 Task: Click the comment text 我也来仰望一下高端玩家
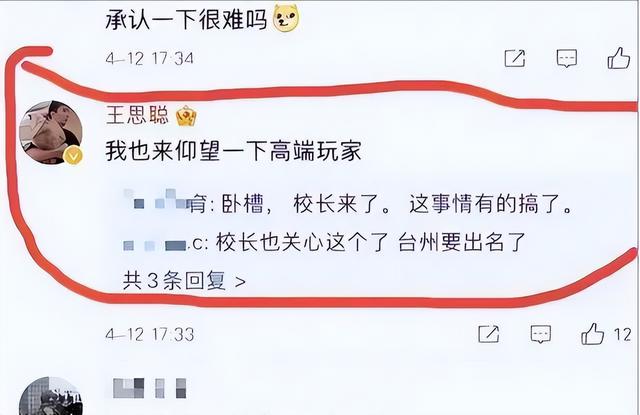pos(233,151)
